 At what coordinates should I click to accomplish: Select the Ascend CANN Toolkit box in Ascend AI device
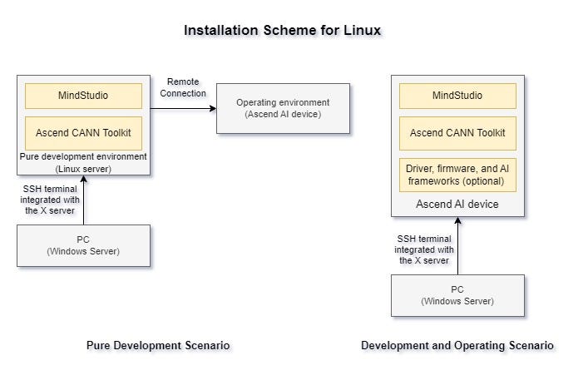point(457,133)
